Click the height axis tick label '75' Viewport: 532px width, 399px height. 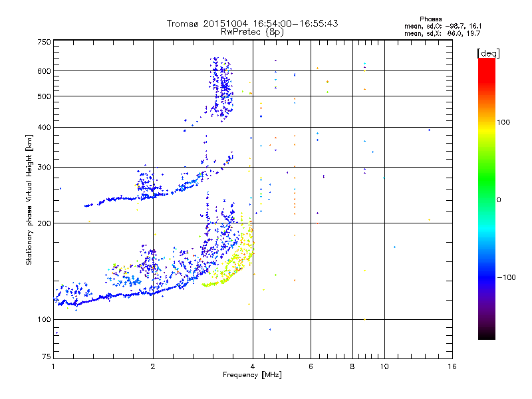[x=47, y=356]
